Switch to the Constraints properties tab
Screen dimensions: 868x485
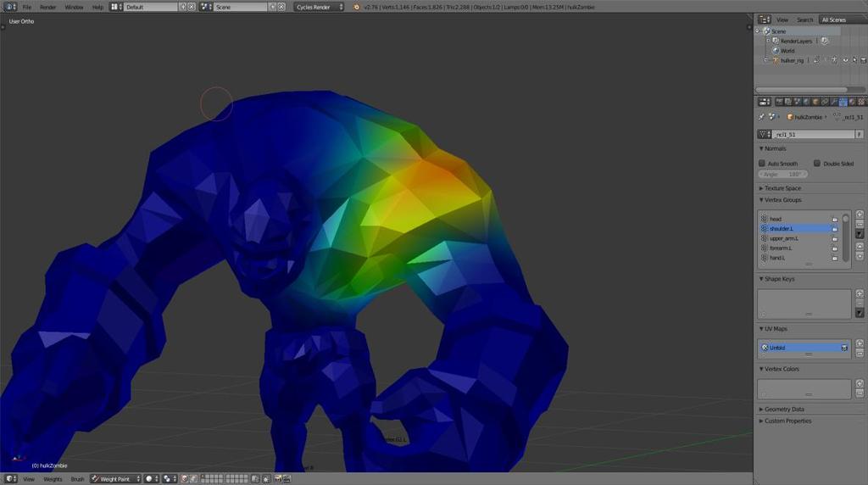[x=825, y=102]
